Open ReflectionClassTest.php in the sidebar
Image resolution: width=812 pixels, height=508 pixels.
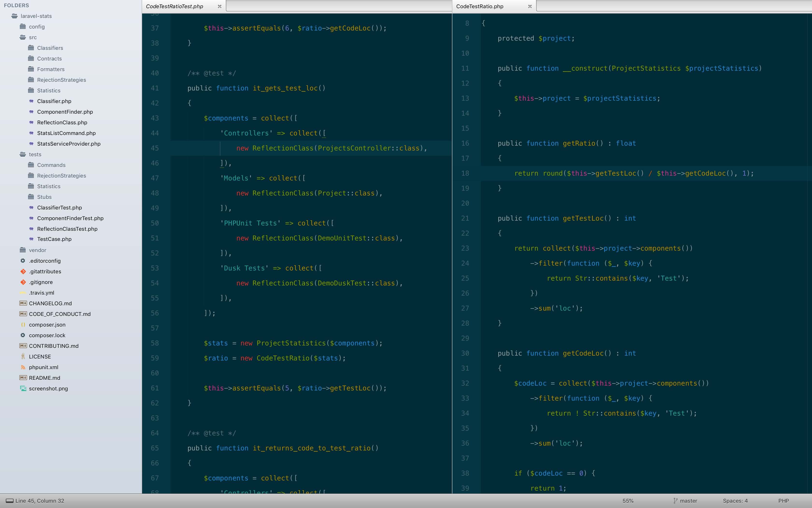coord(67,229)
